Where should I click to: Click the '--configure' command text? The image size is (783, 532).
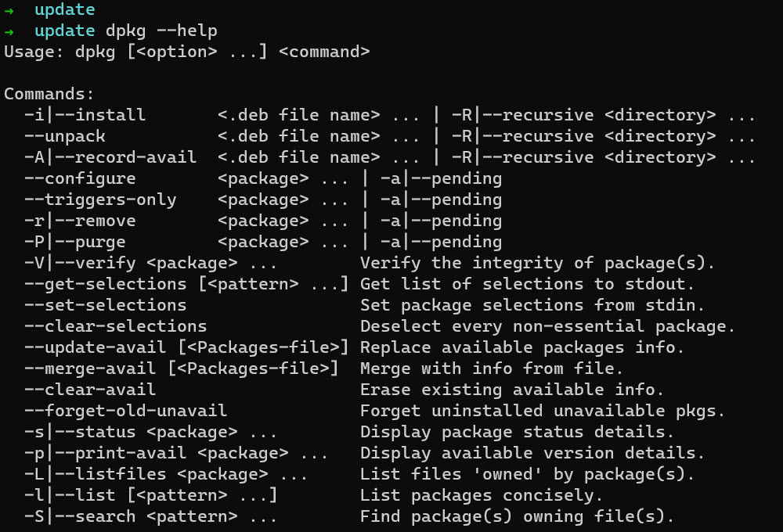pos(79,178)
